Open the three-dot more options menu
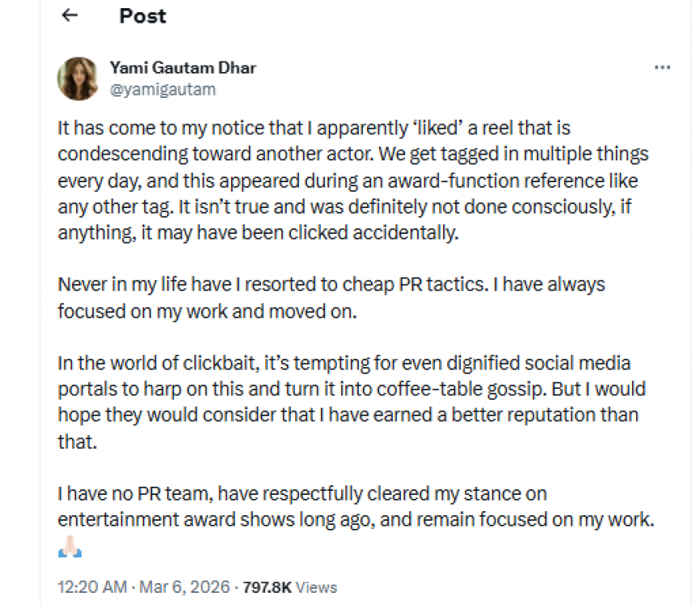 tap(662, 68)
